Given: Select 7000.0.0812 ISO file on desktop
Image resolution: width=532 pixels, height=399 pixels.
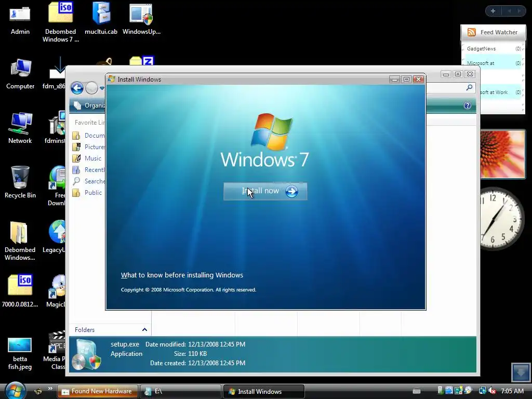Looking at the screenshot, I should [x=20, y=291].
